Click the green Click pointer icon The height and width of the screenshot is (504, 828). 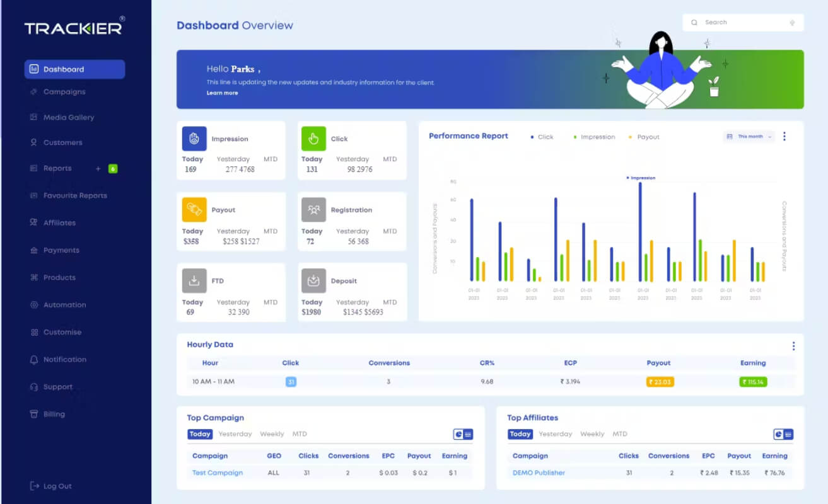pyautogui.click(x=313, y=139)
